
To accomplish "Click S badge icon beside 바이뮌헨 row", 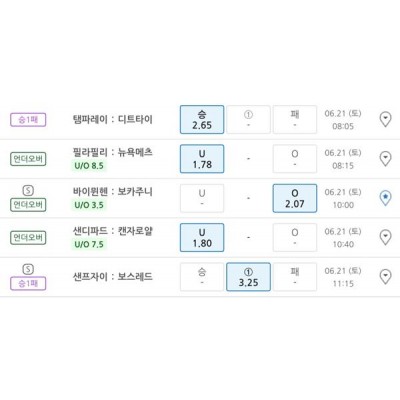I will (x=28, y=190).
